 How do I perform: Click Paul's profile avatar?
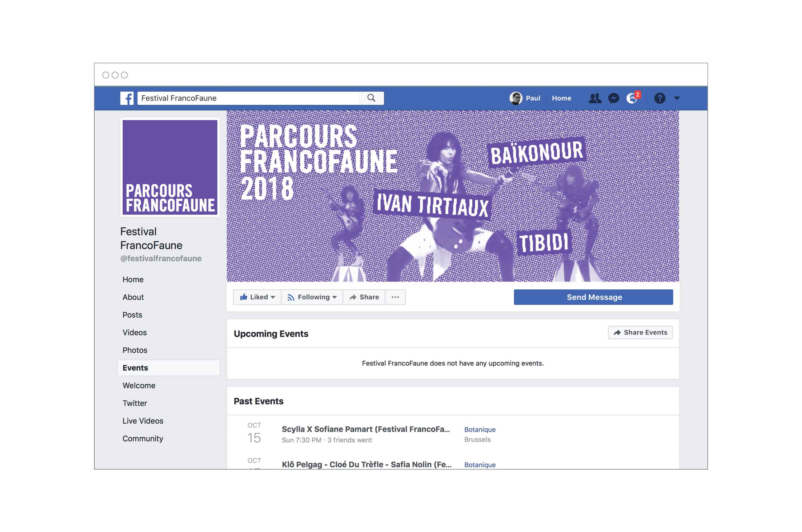click(516, 98)
